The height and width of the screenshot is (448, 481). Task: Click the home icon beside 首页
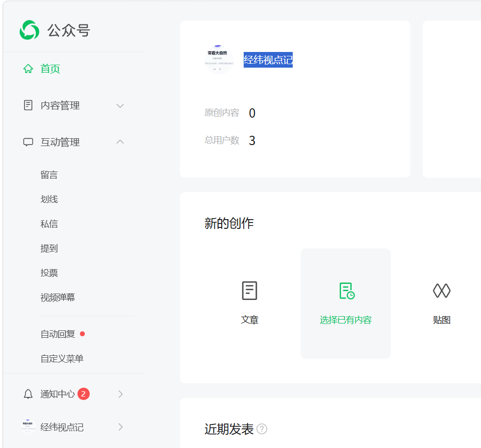(28, 69)
